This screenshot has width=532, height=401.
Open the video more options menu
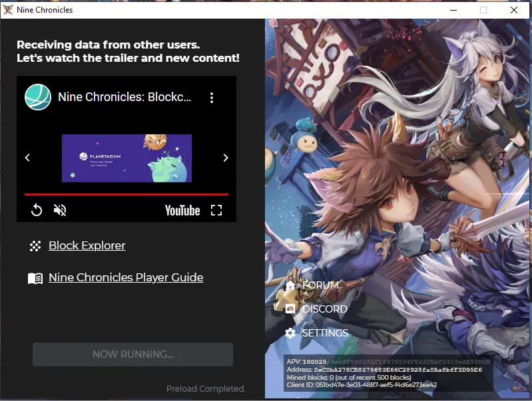[x=212, y=98]
